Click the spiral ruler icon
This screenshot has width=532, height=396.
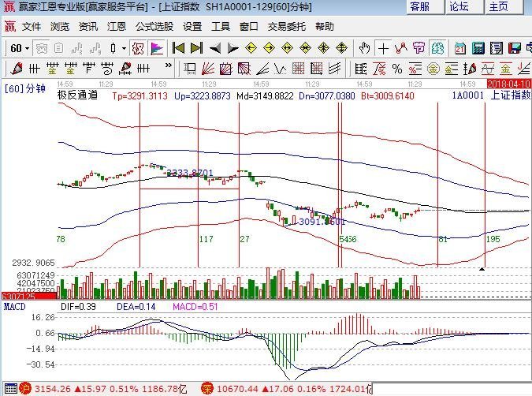point(107,69)
